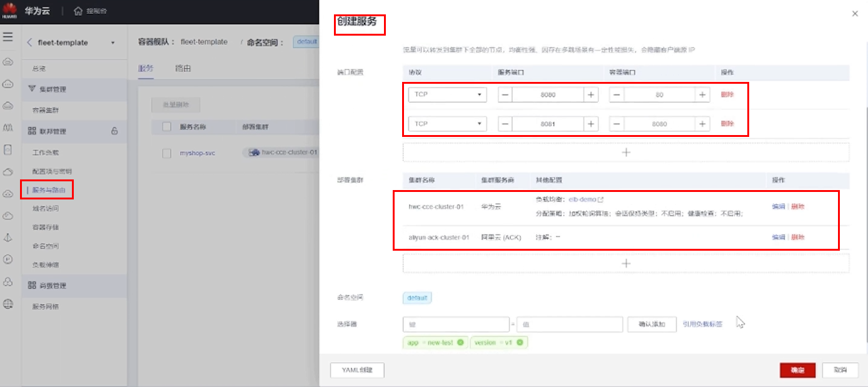Close the 创建服务 dialog with X
The width and height of the screenshot is (868, 387).
(855, 13)
